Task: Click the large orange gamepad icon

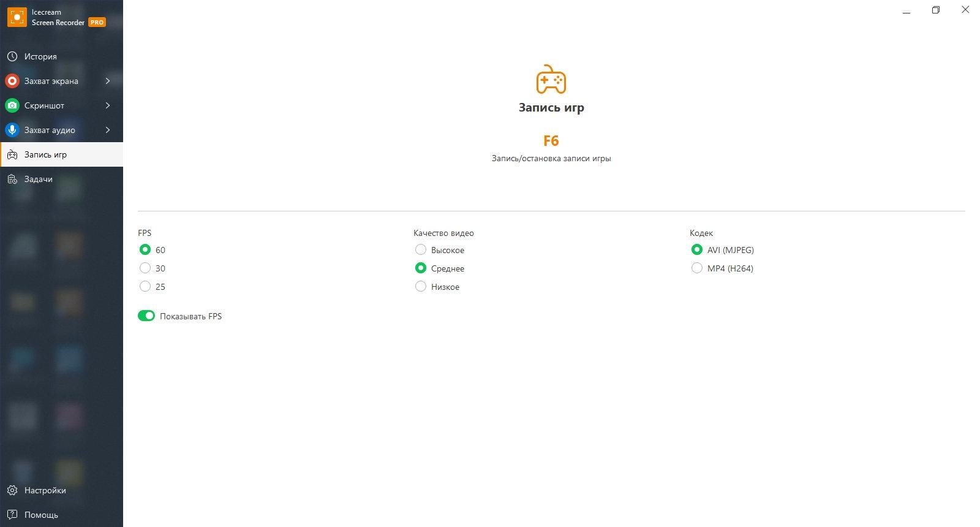Action: tap(551, 80)
